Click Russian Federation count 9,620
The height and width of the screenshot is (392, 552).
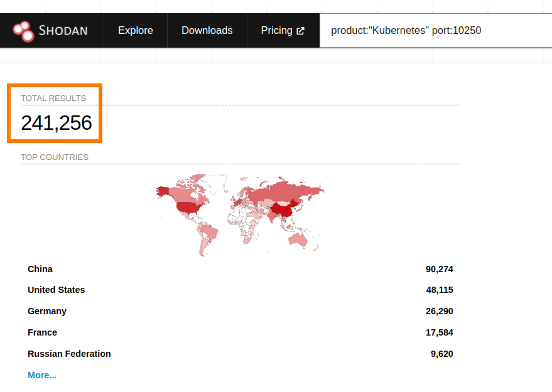[x=442, y=354]
